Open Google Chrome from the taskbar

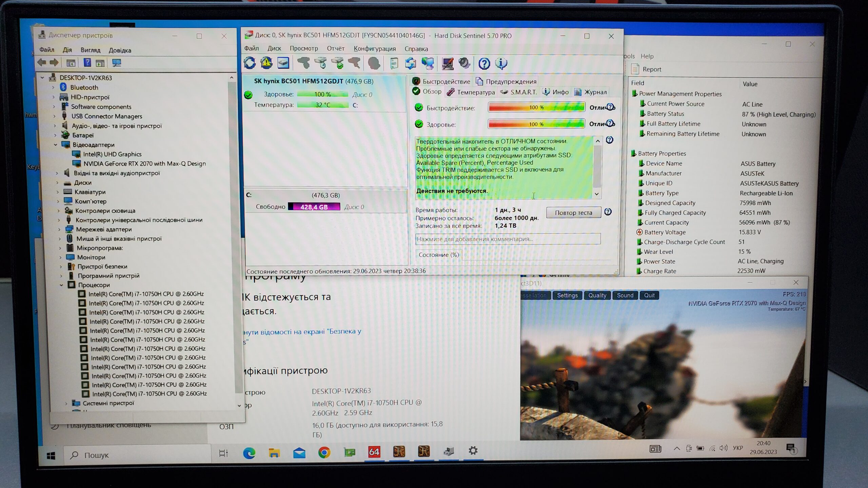pos(324,452)
